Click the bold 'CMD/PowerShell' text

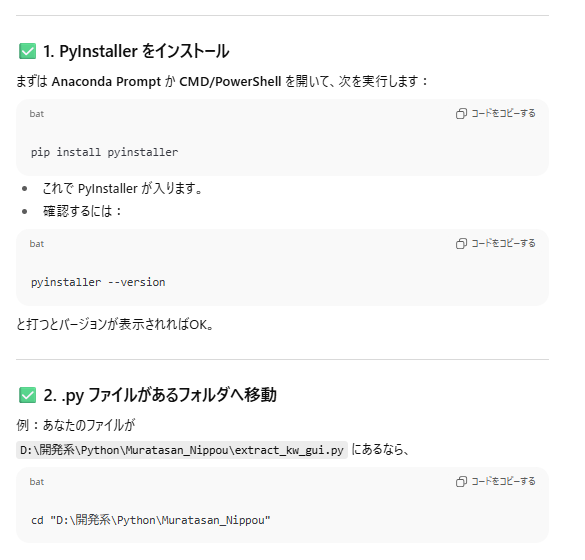pos(230,81)
